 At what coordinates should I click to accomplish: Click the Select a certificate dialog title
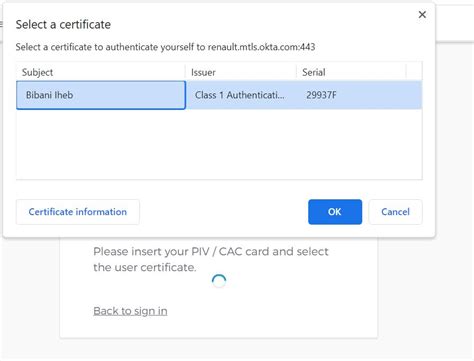[63, 24]
